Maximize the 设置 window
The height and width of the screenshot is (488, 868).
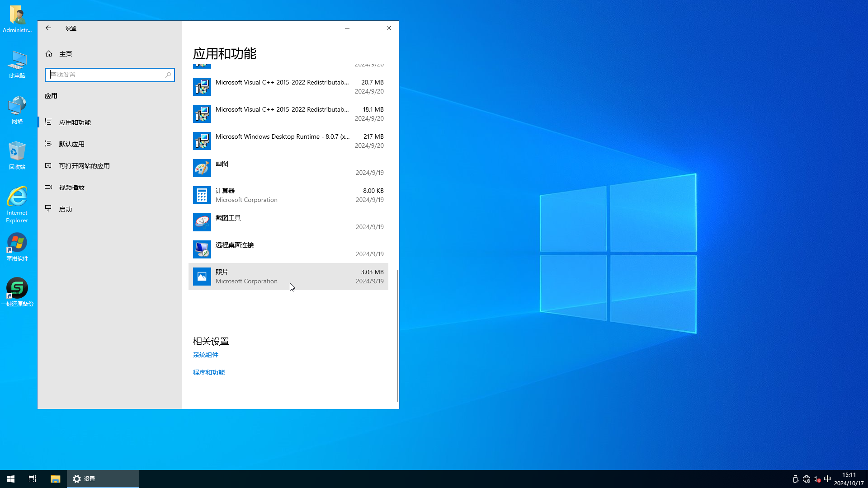368,28
